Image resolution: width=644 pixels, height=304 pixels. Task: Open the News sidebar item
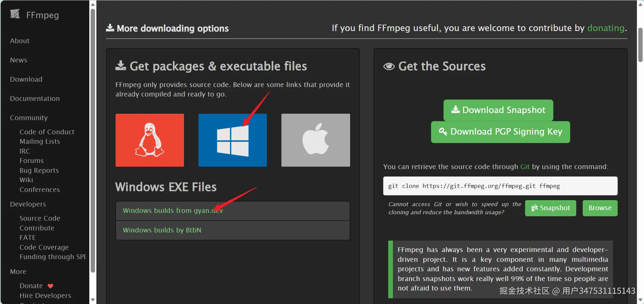[x=19, y=60]
